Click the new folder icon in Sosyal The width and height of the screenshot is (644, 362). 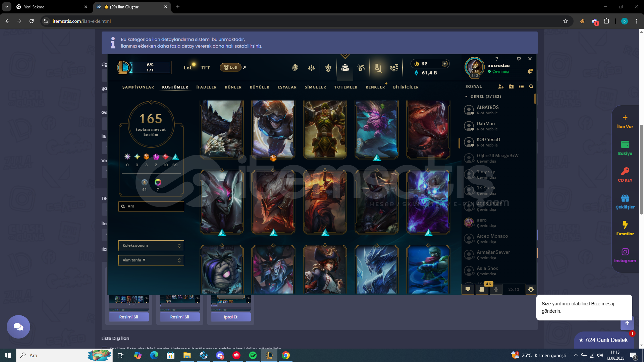click(x=511, y=86)
